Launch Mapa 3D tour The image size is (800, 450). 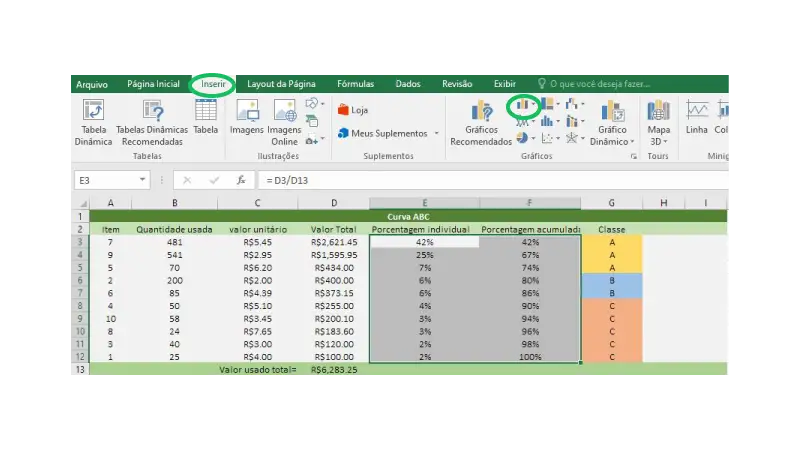point(658,122)
